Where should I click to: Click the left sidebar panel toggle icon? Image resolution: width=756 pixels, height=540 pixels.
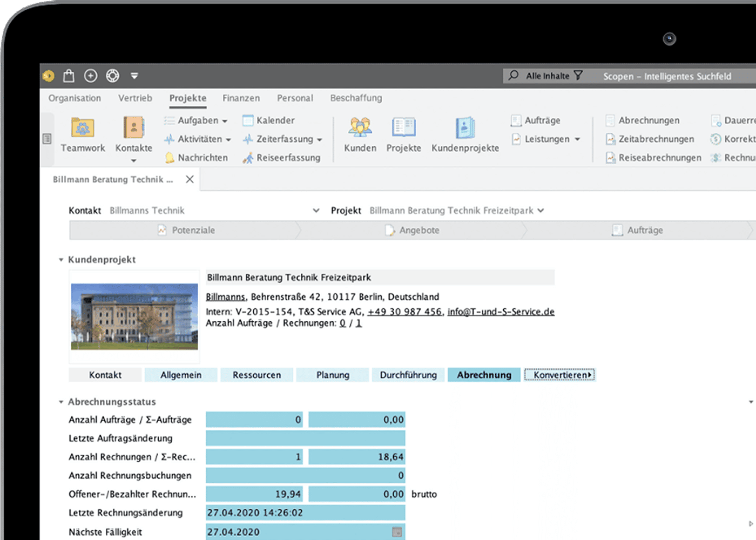tap(47, 139)
